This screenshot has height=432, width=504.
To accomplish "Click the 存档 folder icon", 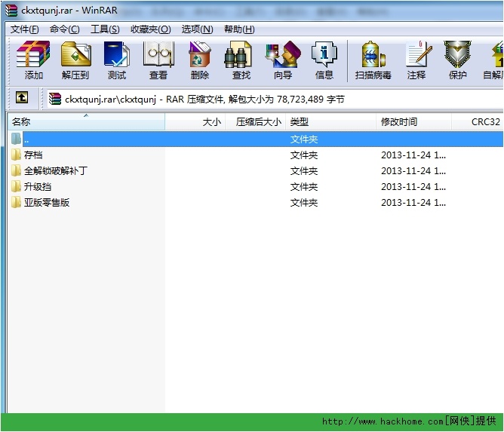I will click(x=16, y=155).
